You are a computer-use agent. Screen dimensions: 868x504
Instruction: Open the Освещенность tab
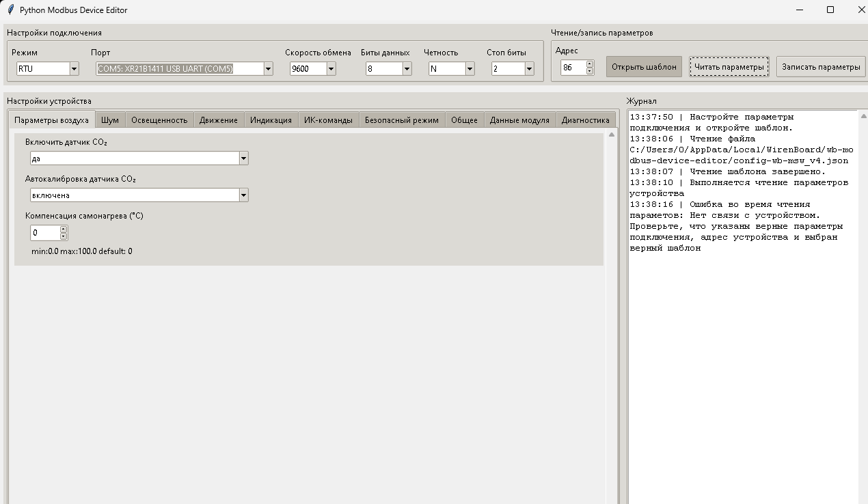[159, 120]
